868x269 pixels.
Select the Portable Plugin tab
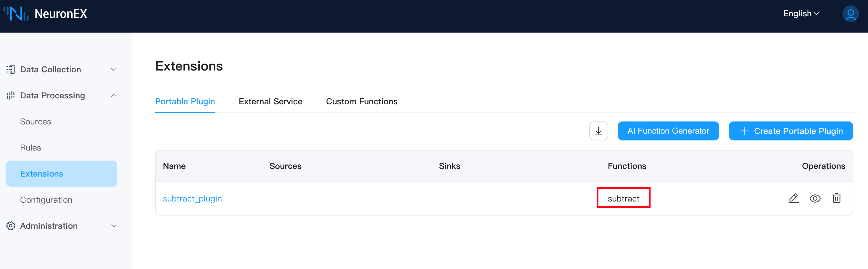(x=185, y=101)
